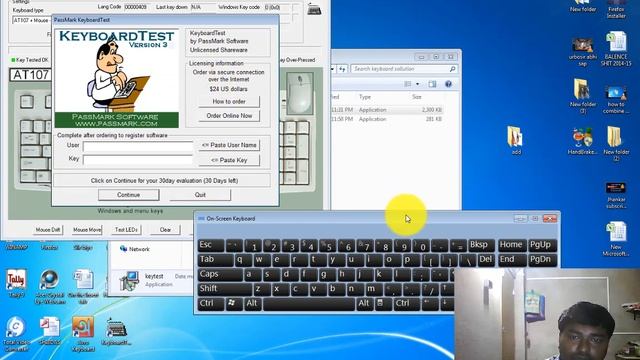This screenshot has height=360, width=640.
Task: Sort by the Size column header
Action: point(416,97)
